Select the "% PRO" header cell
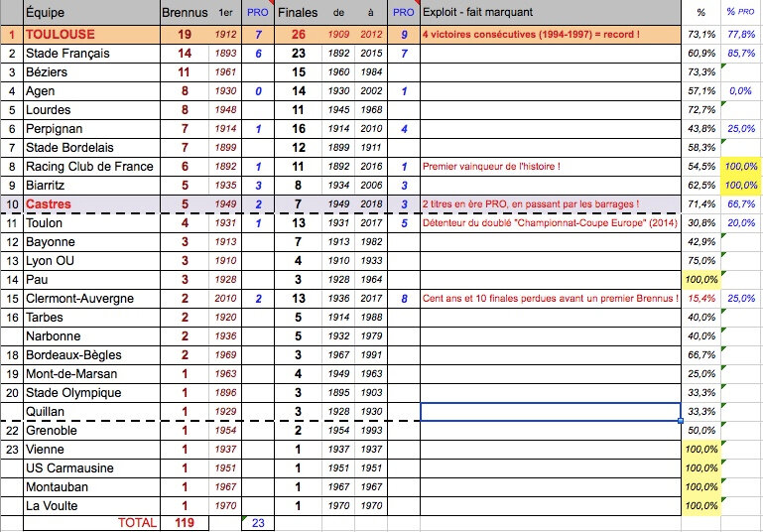 (741, 13)
